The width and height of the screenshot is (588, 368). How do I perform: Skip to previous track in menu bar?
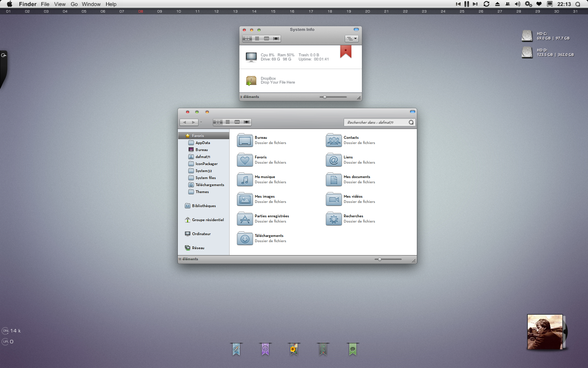click(x=458, y=4)
